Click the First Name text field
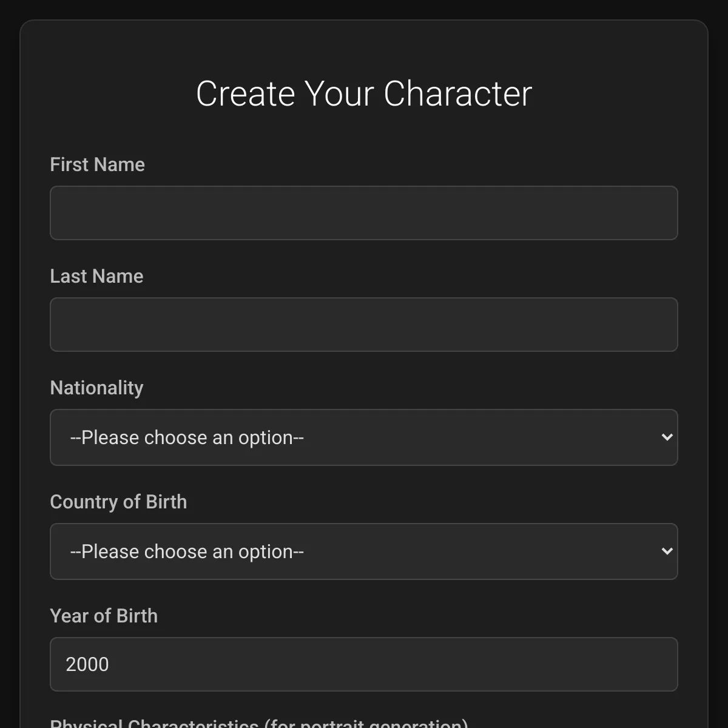The width and height of the screenshot is (728, 728). (x=364, y=213)
